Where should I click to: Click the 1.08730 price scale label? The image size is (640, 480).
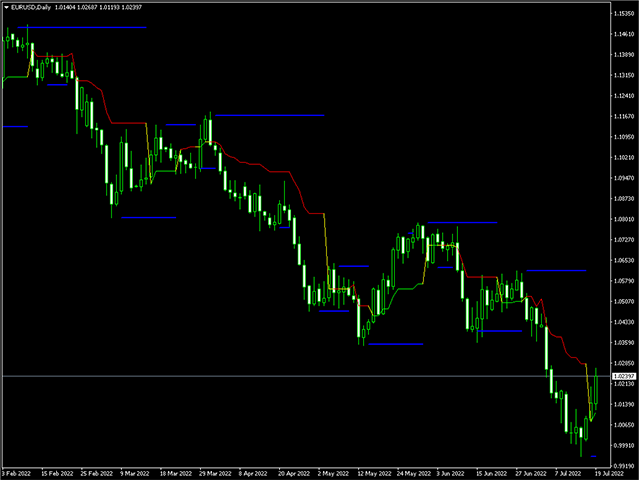624,199
